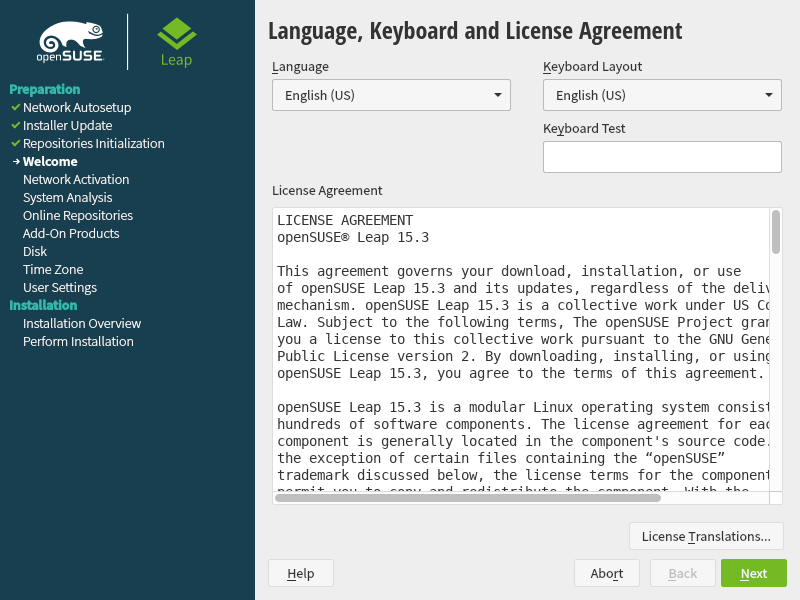Viewport: 800px width, 600px height.
Task: Abort the installation
Action: tap(606, 573)
